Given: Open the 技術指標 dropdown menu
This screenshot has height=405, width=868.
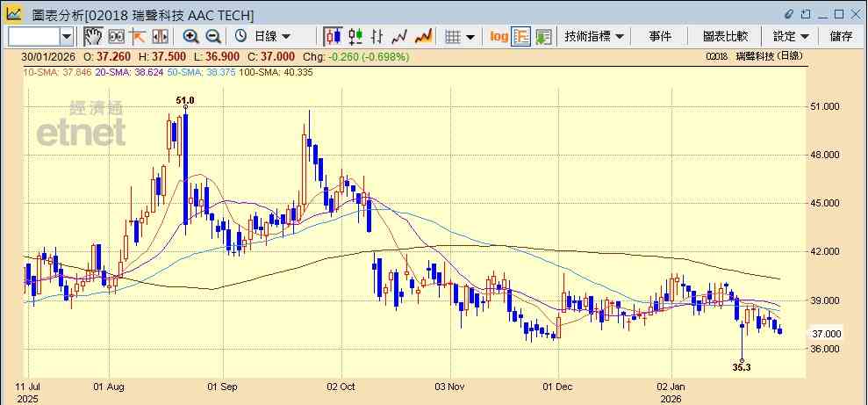Looking at the screenshot, I should 594,37.
